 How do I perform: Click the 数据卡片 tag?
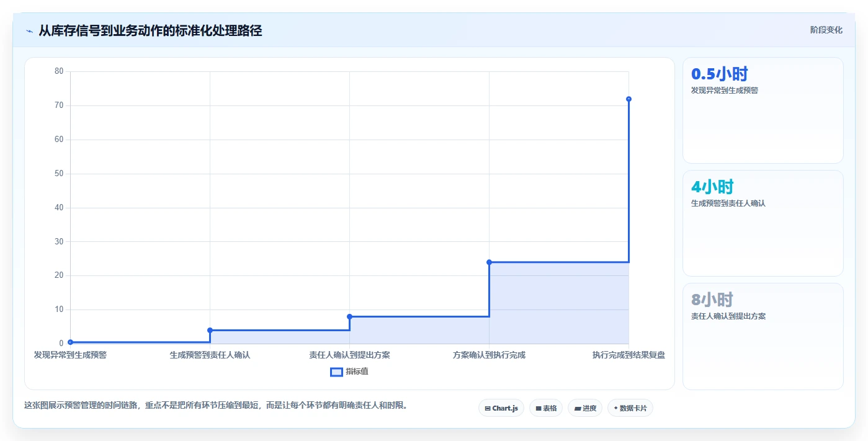pos(630,408)
